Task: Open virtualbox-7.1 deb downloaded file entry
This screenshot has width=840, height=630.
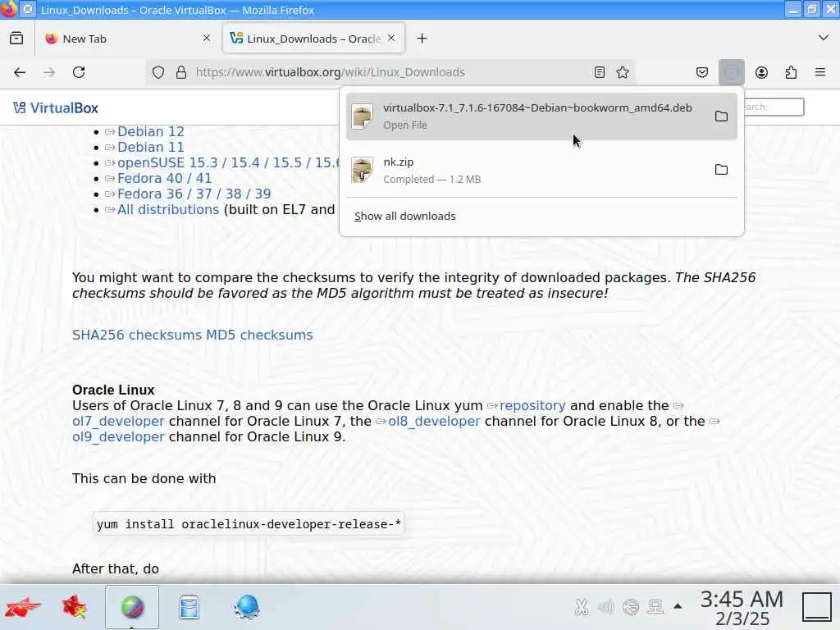Action: coord(541,116)
